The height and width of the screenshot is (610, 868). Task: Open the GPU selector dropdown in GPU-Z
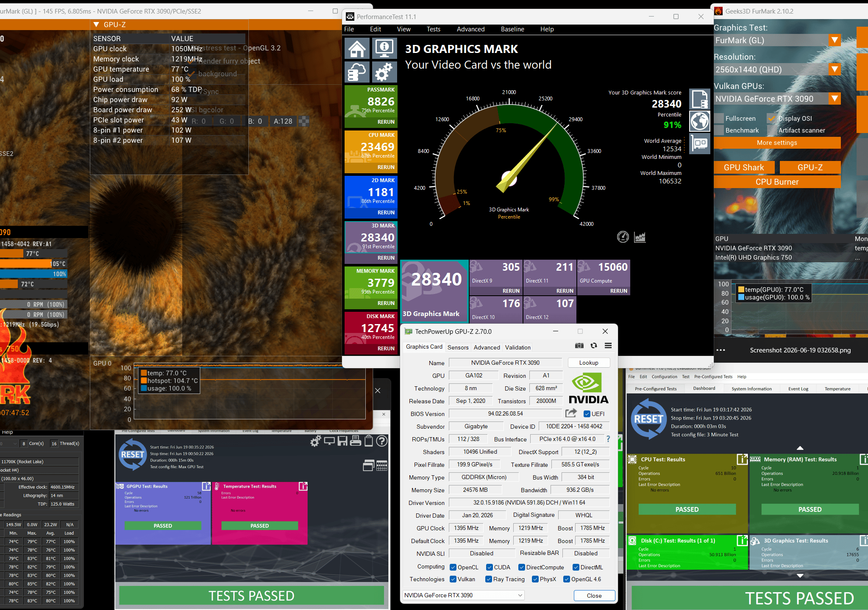[464, 595]
